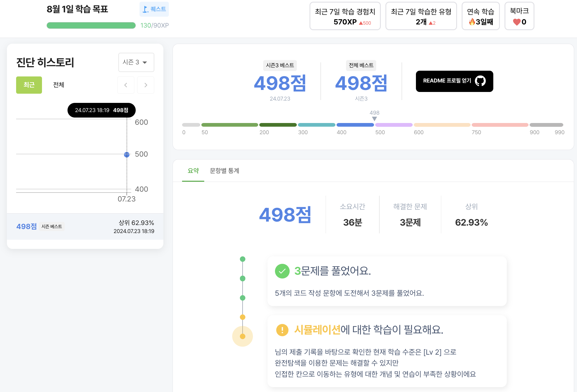Click the blue 400-500 score segment

355,125
